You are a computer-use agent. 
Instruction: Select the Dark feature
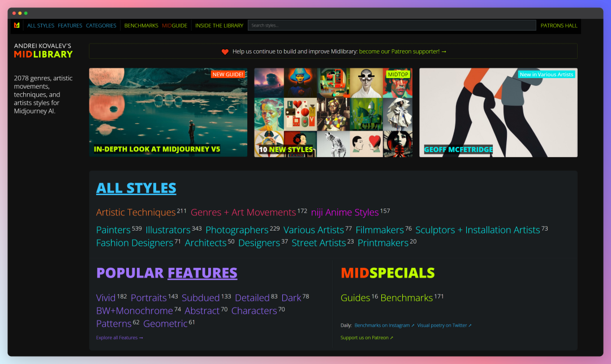(291, 298)
